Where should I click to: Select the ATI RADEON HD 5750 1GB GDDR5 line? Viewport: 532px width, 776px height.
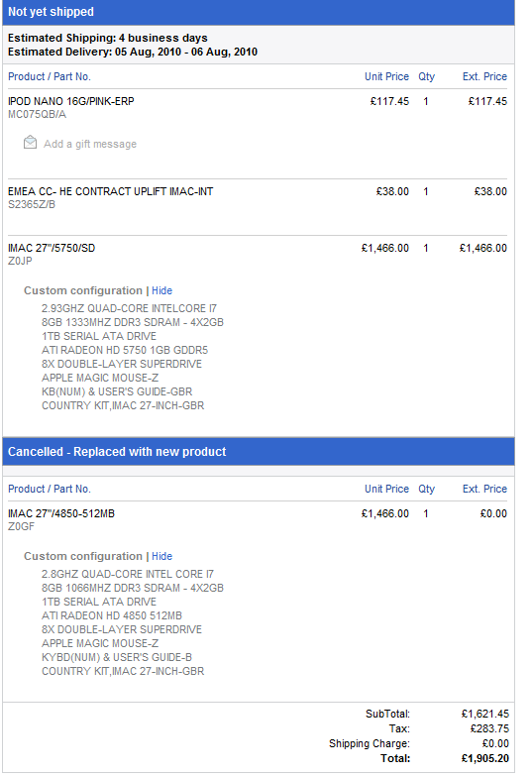click(x=125, y=350)
